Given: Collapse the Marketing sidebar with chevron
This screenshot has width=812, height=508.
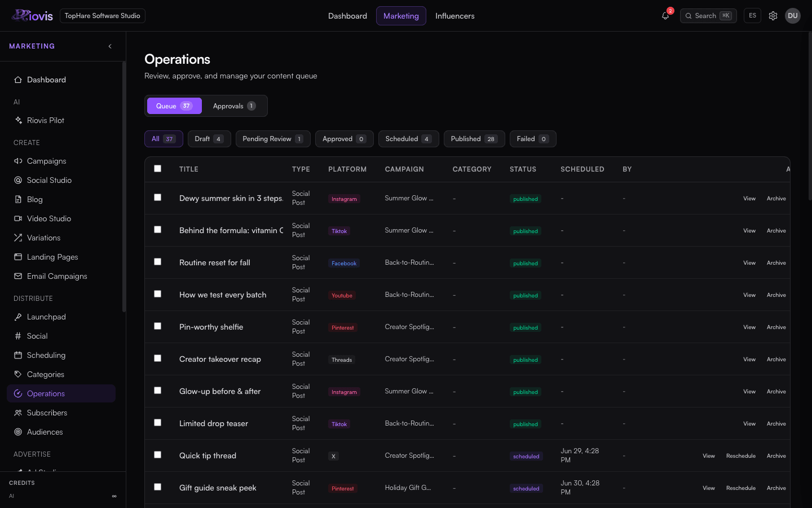Looking at the screenshot, I should 110,46.
